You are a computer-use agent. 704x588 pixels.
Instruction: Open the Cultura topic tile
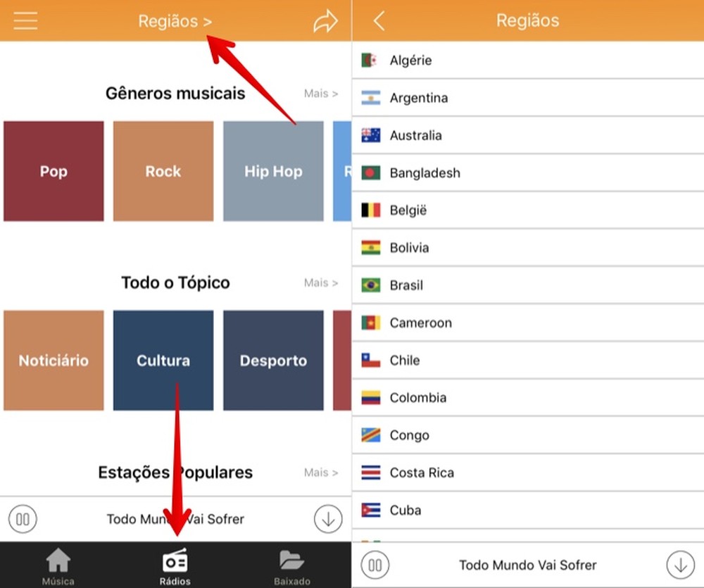(163, 360)
